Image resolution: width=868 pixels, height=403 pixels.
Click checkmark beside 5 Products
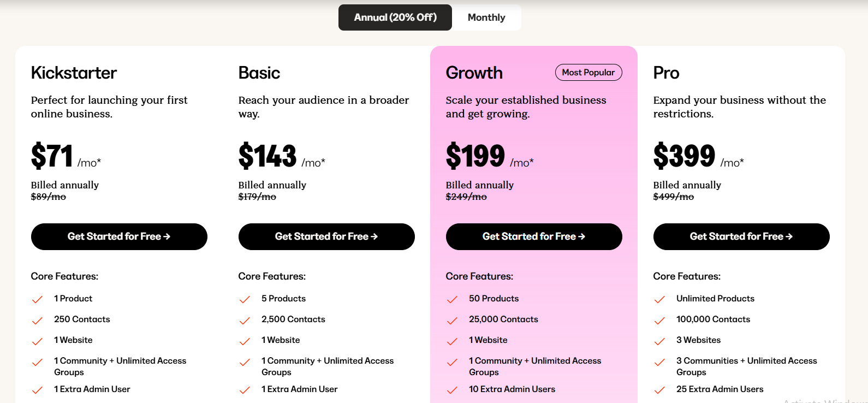pyautogui.click(x=245, y=299)
